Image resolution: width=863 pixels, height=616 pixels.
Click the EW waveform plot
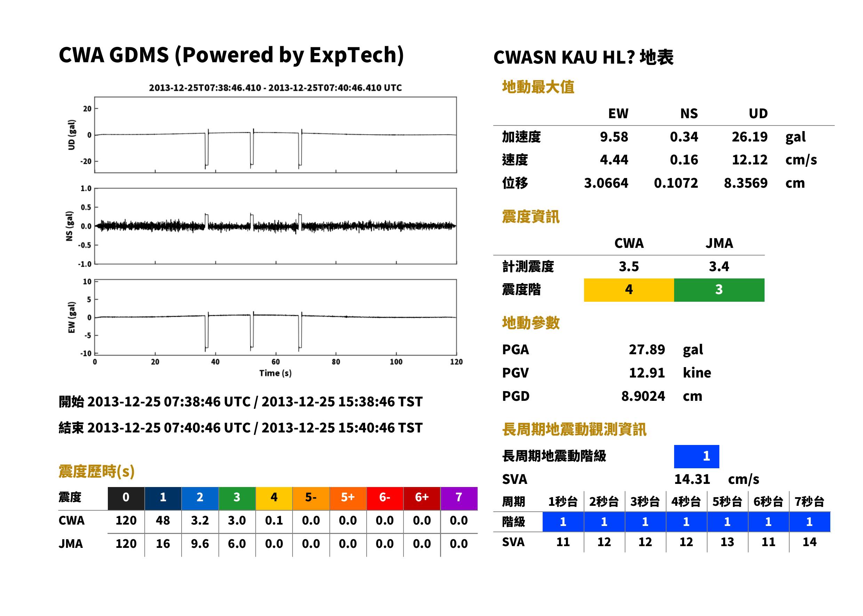pos(275,317)
